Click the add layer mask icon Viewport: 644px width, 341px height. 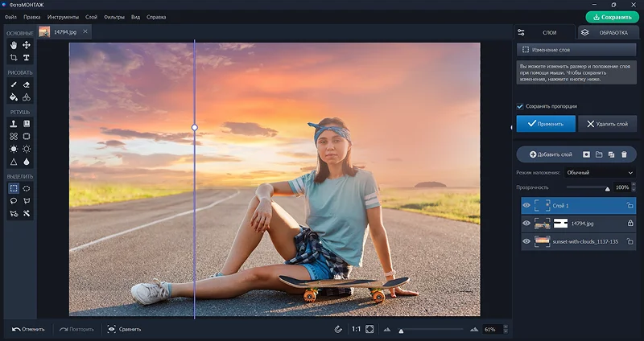587,154
